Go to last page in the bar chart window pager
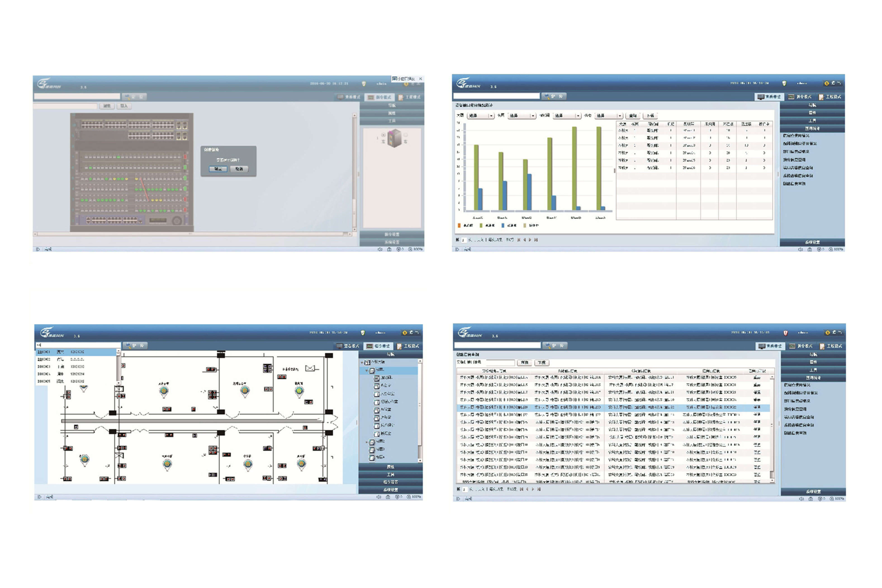 [x=536, y=240]
